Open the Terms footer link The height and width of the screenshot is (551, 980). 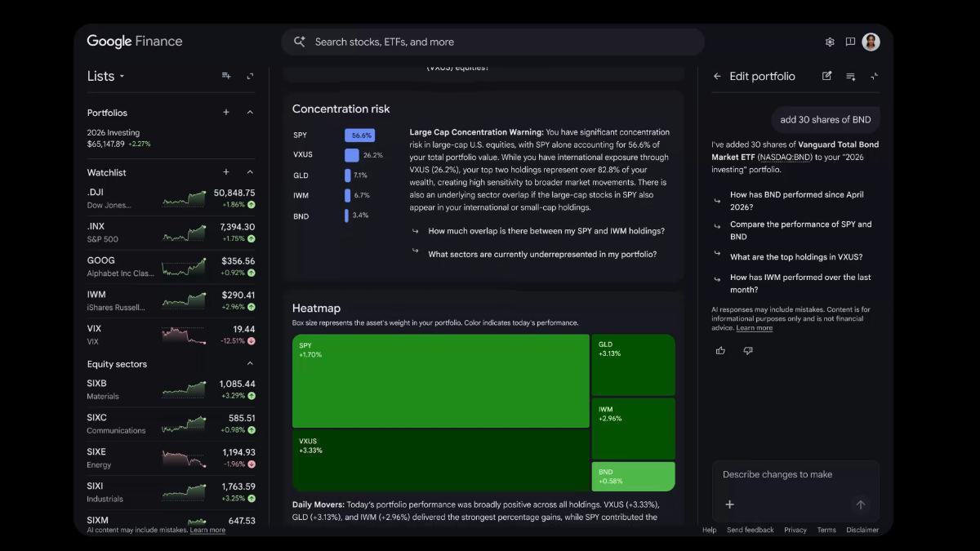coord(826,530)
